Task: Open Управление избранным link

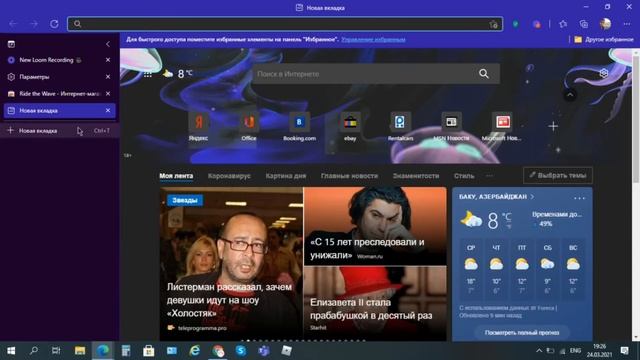Action: pos(373,40)
